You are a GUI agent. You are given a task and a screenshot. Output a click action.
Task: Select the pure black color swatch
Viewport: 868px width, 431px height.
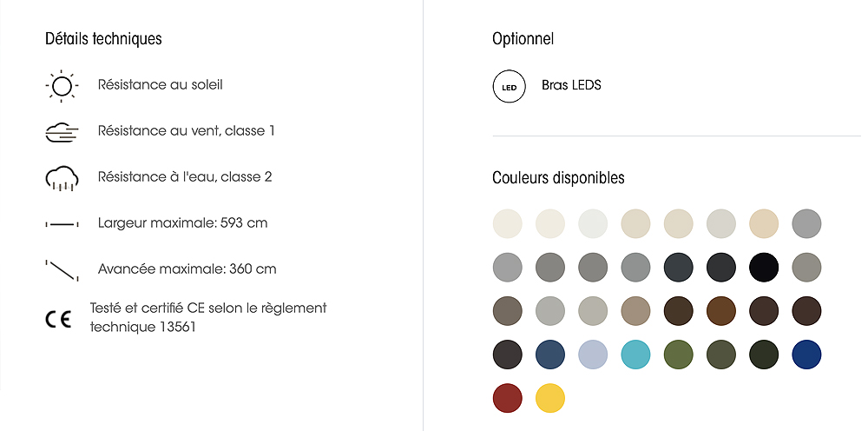pyautogui.click(x=764, y=267)
